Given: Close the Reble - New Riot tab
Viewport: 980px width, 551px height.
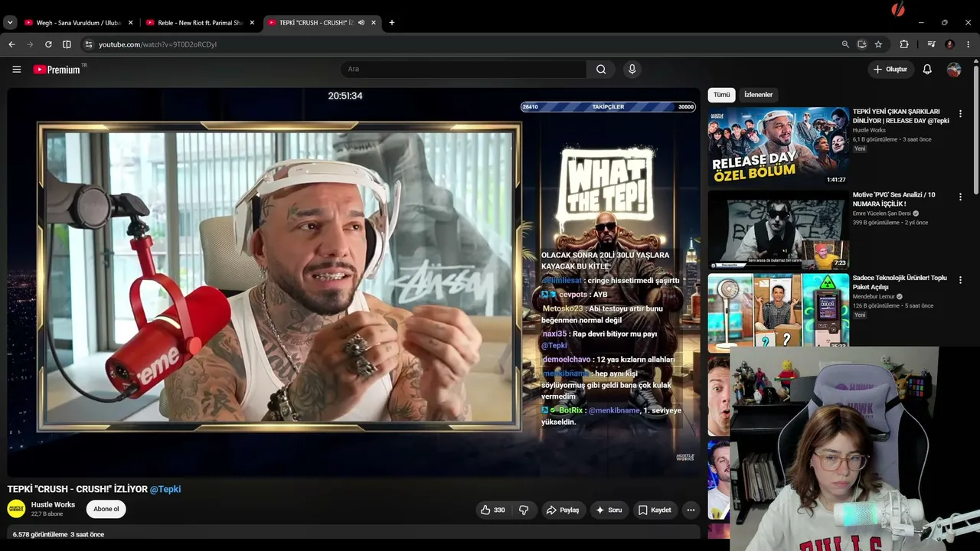Looking at the screenshot, I should pos(252,23).
